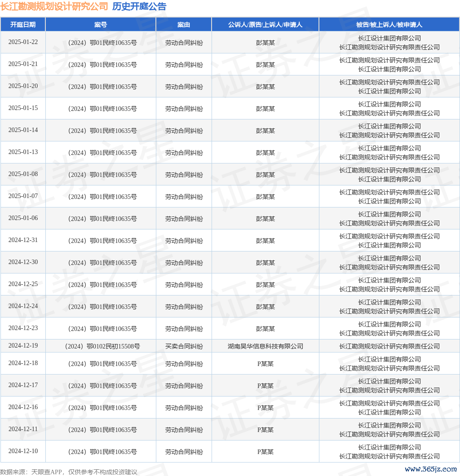Select the date cell 2025-01-22

[x=23, y=42]
